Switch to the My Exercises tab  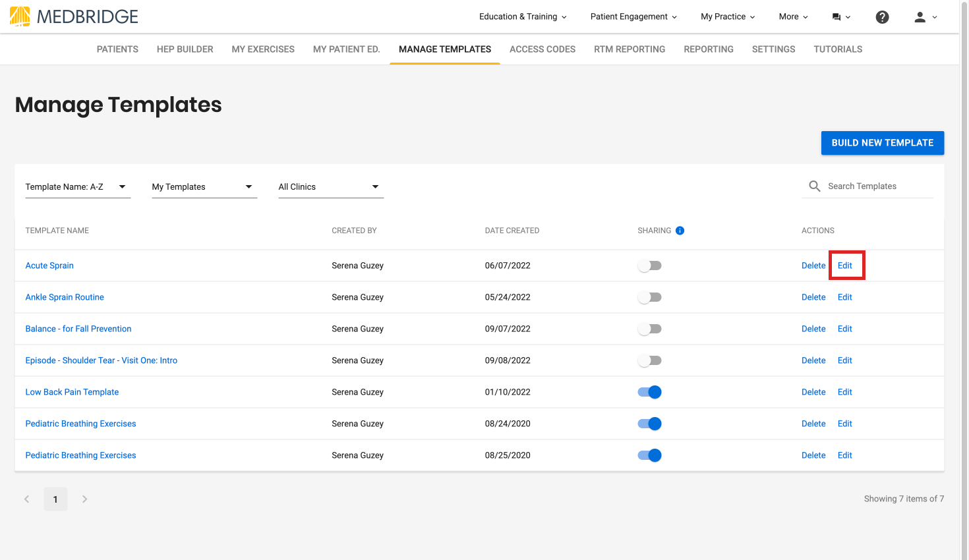(x=263, y=49)
